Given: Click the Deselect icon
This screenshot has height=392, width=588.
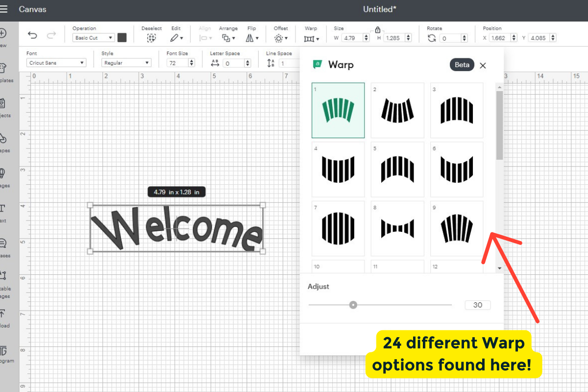Looking at the screenshot, I should [x=151, y=38].
